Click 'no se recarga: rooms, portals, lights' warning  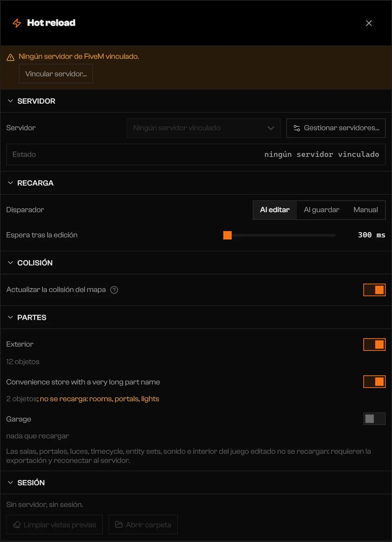[99, 399]
